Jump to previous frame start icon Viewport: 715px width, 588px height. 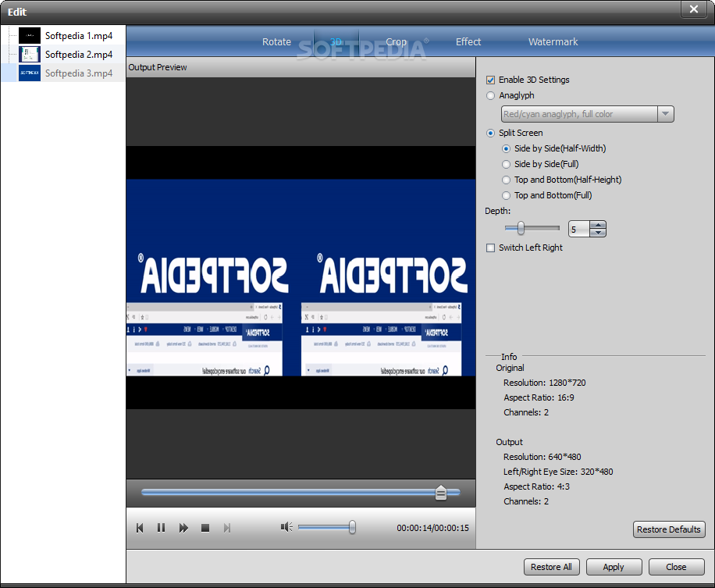click(140, 528)
